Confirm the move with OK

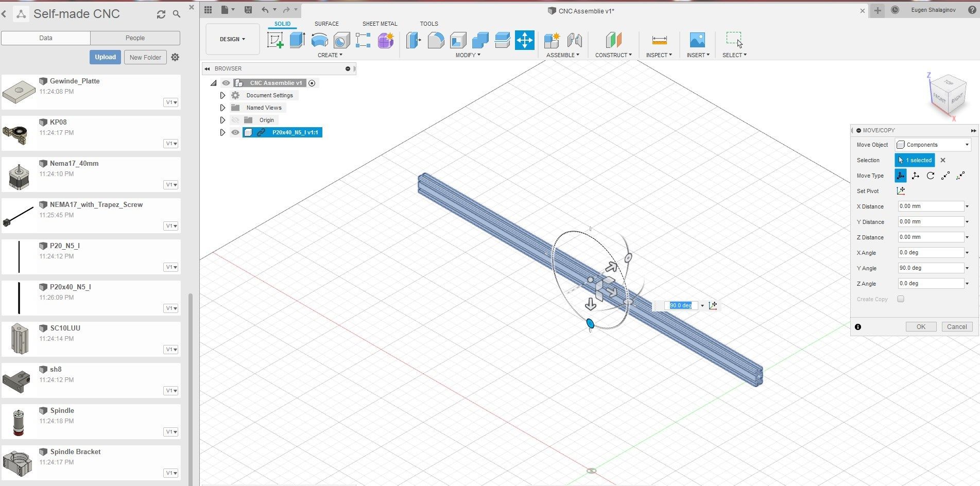tap(921, 326)
